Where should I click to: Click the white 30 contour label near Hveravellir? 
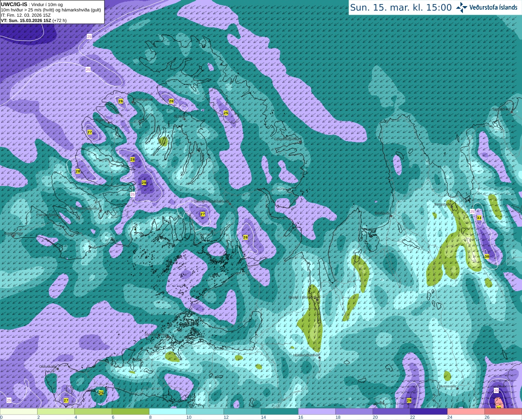tap(496, 390)
